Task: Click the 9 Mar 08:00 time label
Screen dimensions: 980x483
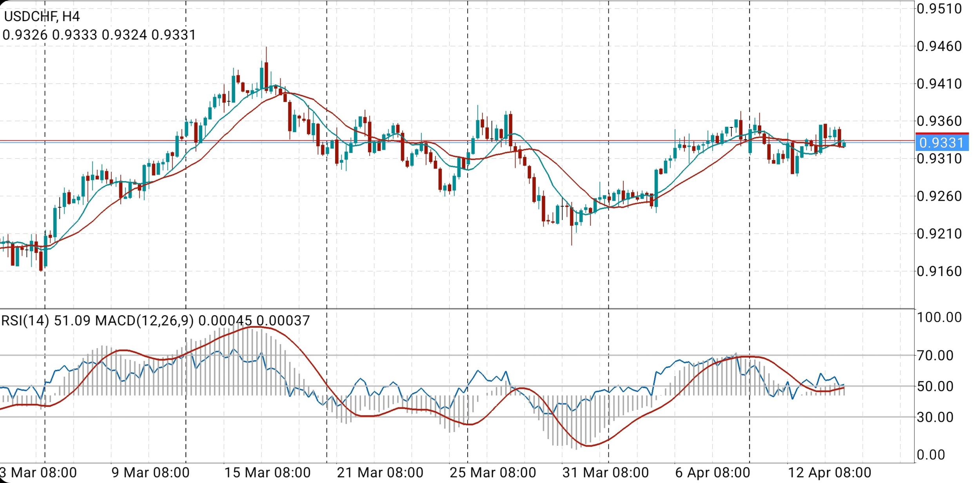Action: click(x=151, y=472)
